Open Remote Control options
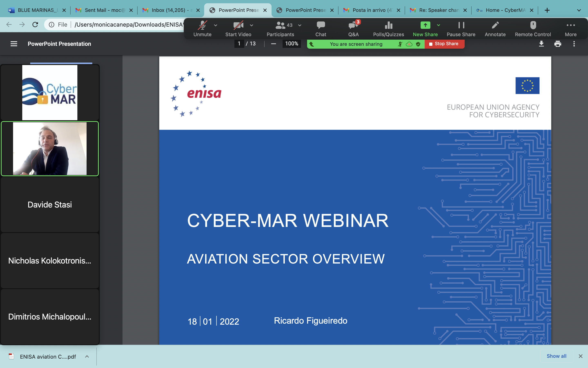The height and width of the screenshot is (368, 588). tap(533, 29)
